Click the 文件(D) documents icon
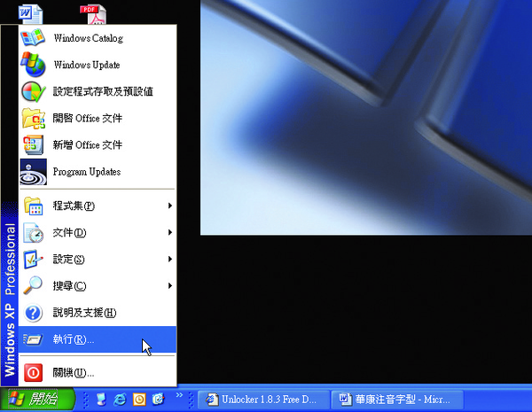Screen dimensions: 532x412 pos(33,233)
